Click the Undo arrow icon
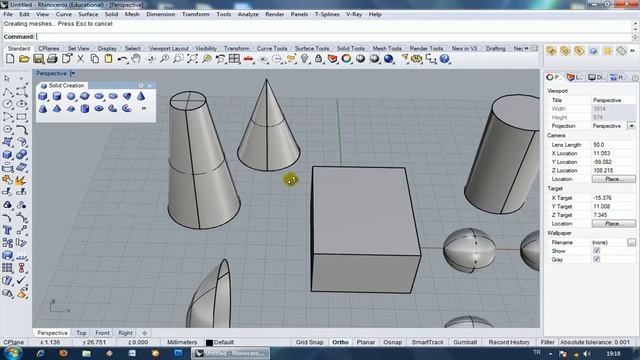 (122, 59)
